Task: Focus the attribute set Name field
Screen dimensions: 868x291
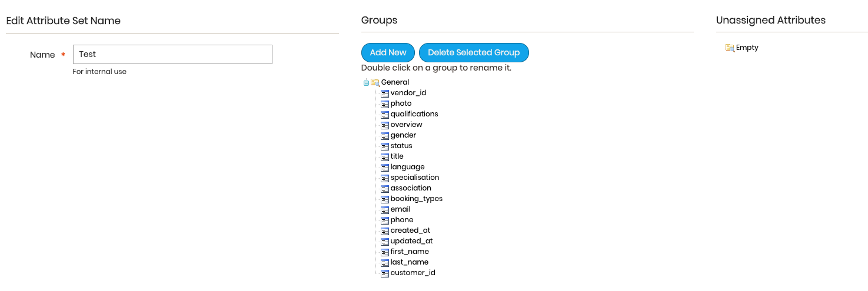Action: 172,54
